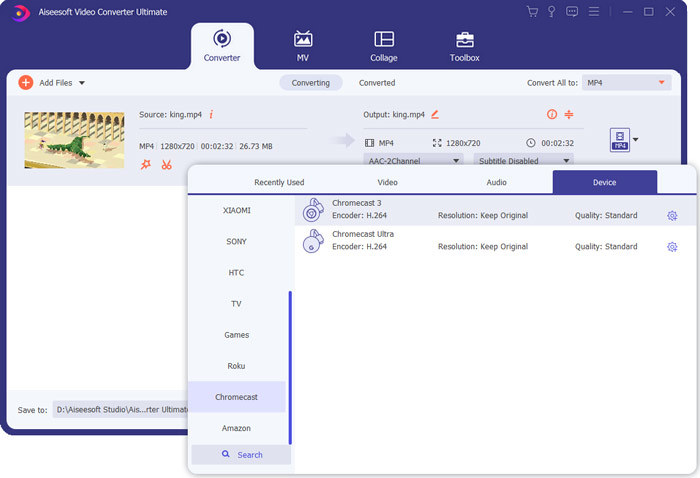Screen dimensions: 700x478
Task: Open the Toolbox tab
Action: click(x=464, y=46)
